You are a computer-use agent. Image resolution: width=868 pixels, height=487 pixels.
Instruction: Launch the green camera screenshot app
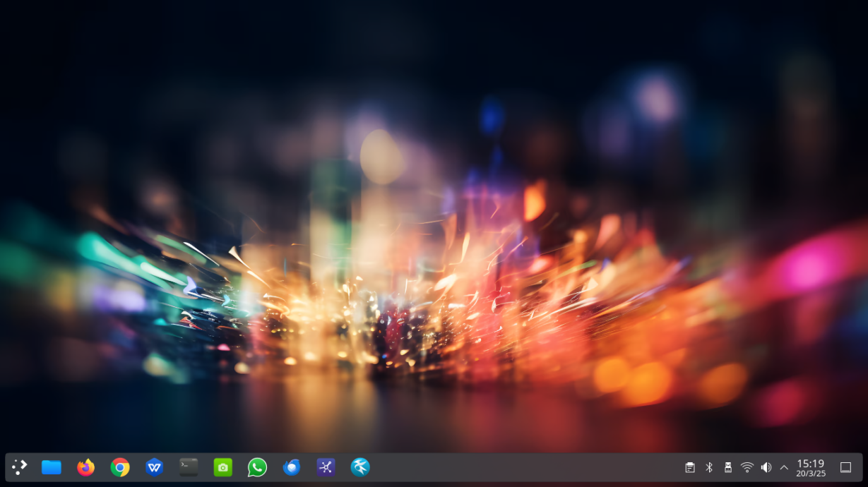(222, 467)
